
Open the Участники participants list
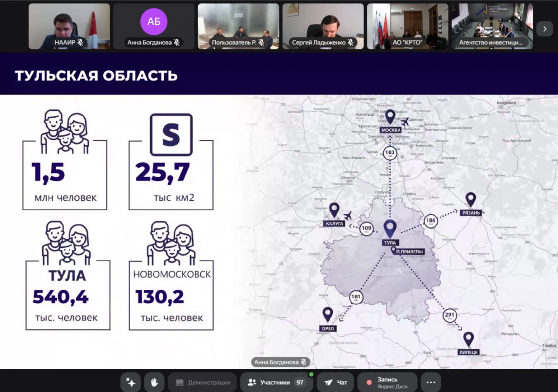pos(276,382)
